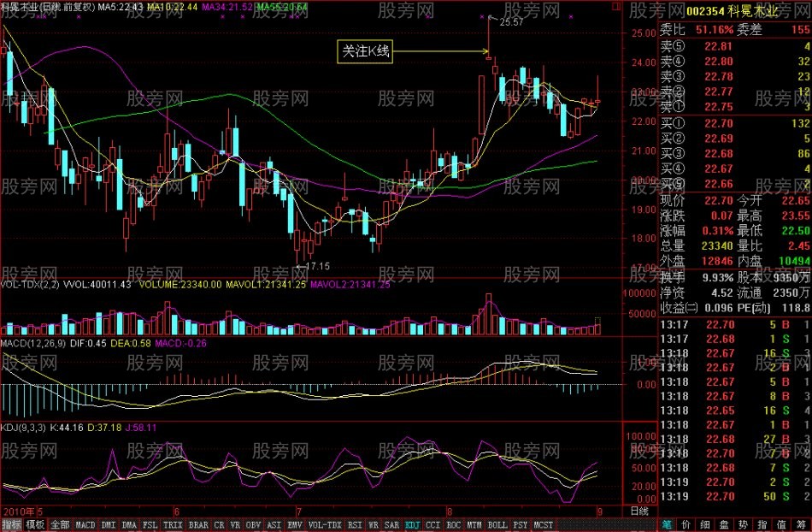Click the 最低 value 22.50
The width and height of the screenshot is (812, 532).
tap(795, 231)
